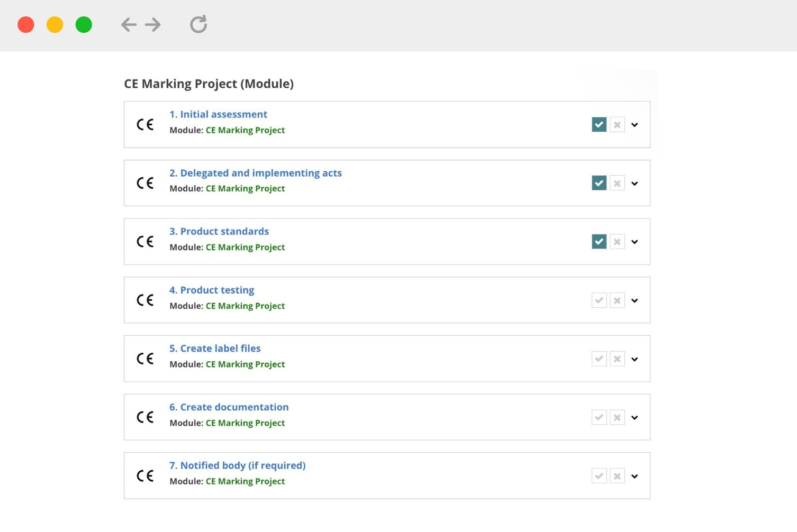Image resolution: width=797 pixels, height=532 pixels.
Task: Open module link under Product standards
Action: click(245, 247)
